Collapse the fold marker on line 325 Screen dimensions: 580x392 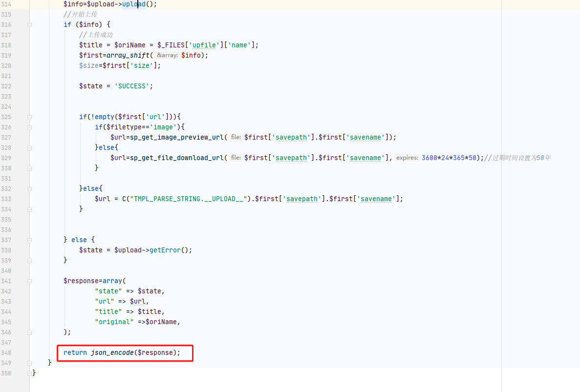tap(30, 117)
